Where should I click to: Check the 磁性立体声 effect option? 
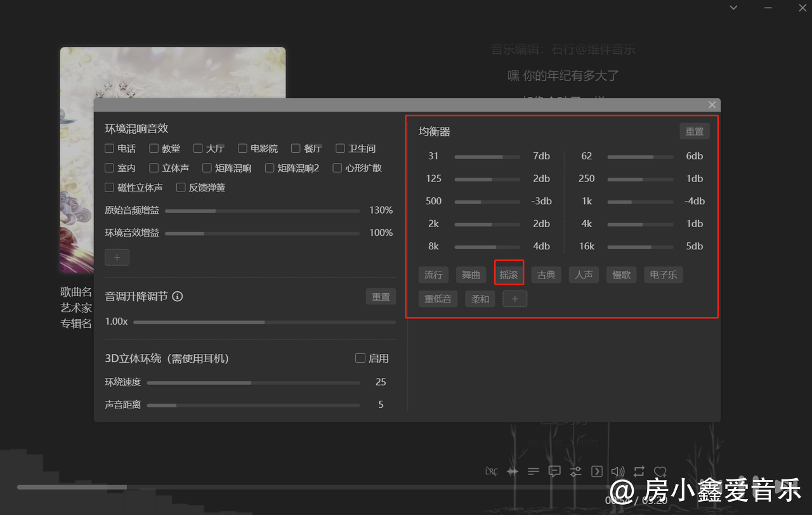[x=110, y=188]
